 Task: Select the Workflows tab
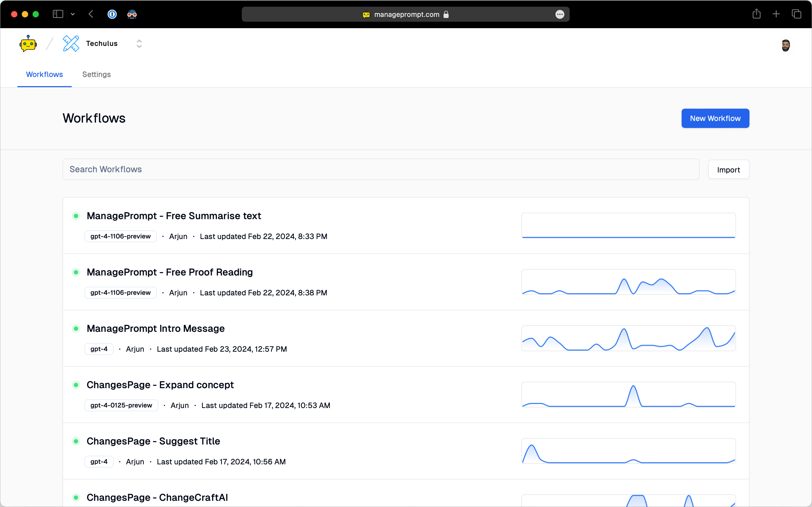44,75
